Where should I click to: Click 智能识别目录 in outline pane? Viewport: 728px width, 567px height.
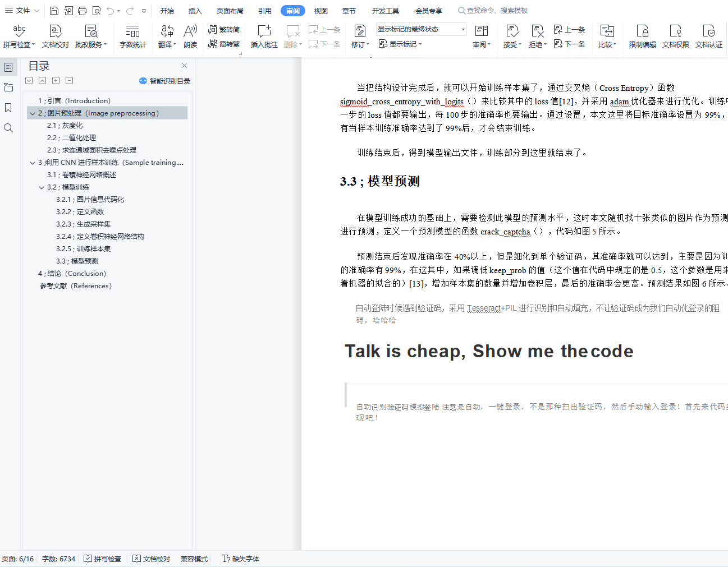point(165,81)
